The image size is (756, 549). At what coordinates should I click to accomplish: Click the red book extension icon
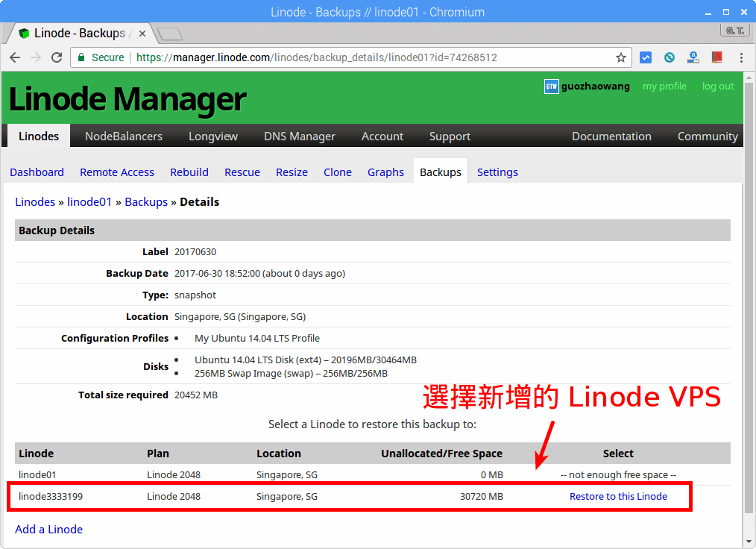coord(717,57)
